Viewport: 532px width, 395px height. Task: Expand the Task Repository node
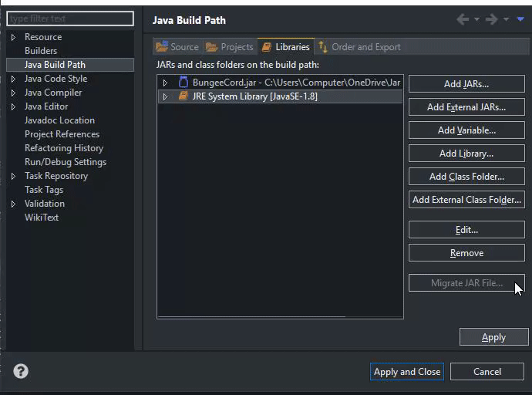(x=13, y=176)
